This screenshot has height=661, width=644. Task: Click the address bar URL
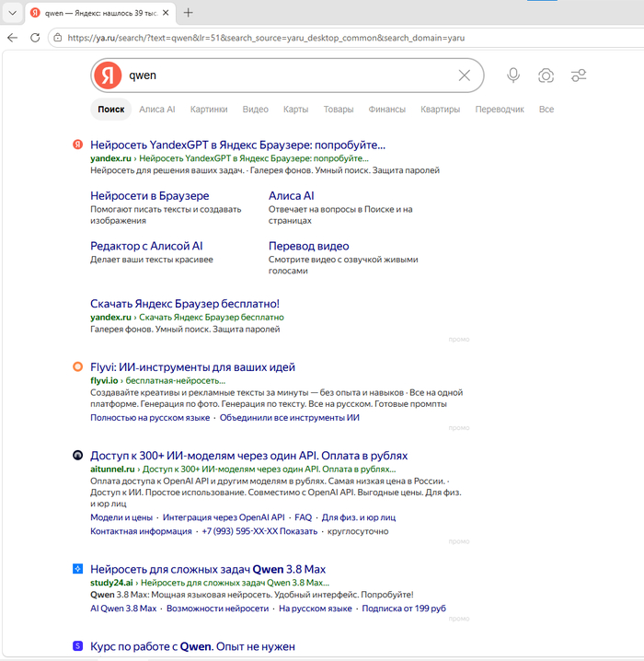click(x=266, y=38)
